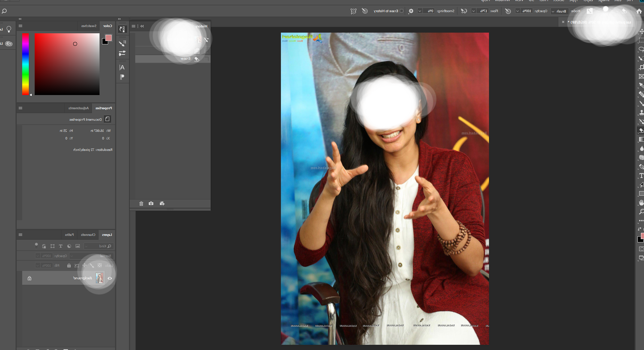
Task: Select the Zoom tool in the toolbar
Action: [x=641, y=212]
